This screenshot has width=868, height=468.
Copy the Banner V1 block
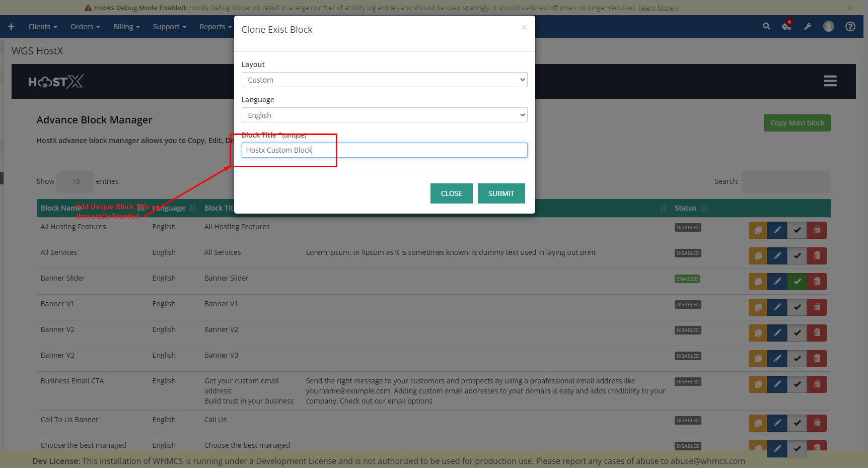[758, 307]
